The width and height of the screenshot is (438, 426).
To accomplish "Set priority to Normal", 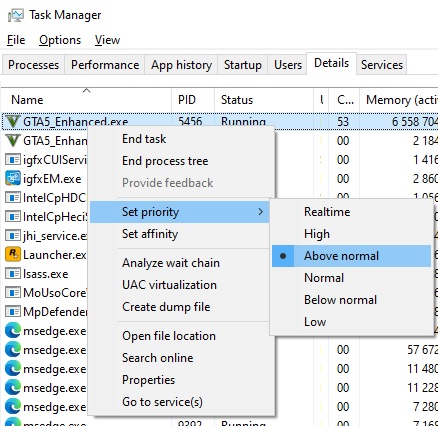I will point(351,278).
